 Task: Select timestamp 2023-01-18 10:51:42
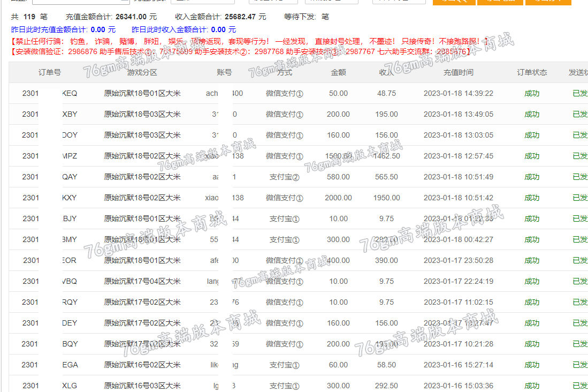coord(458,198)
